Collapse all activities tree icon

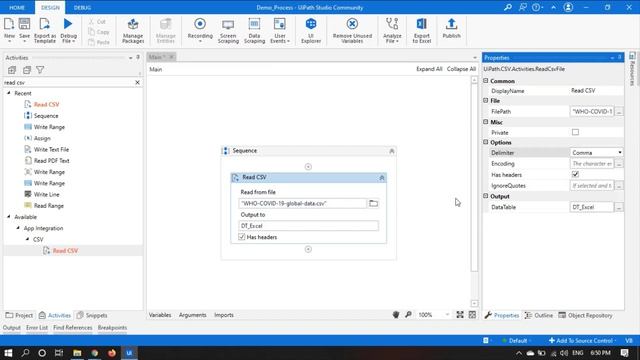(27, 70)
